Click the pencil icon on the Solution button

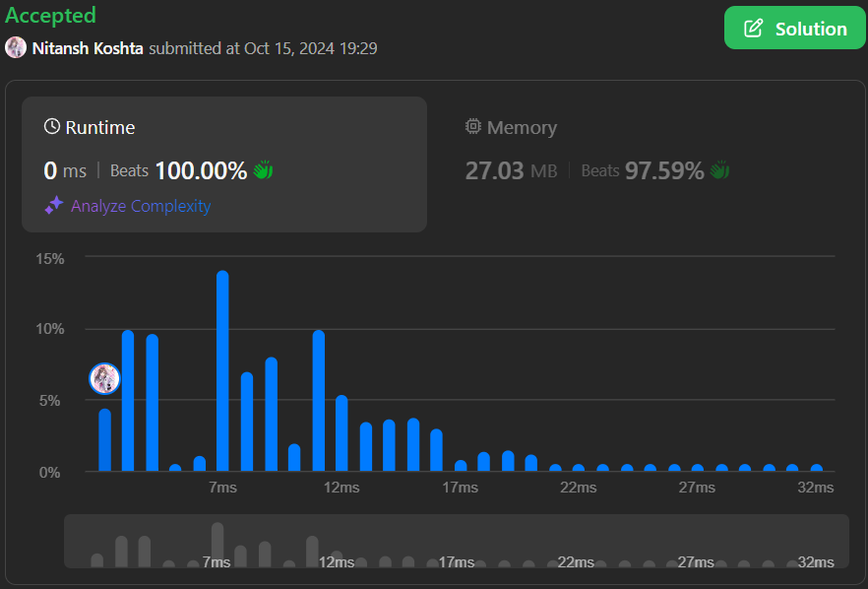click(753, 29)
